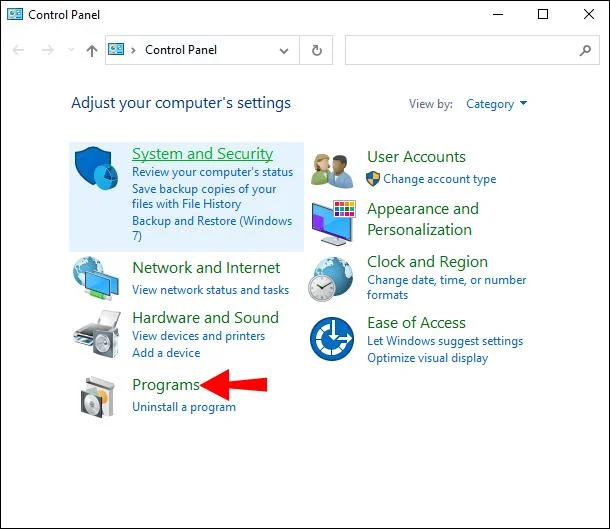Open Clock and Region category
This screenshot has width=610, height=529.
coord(427,262)
